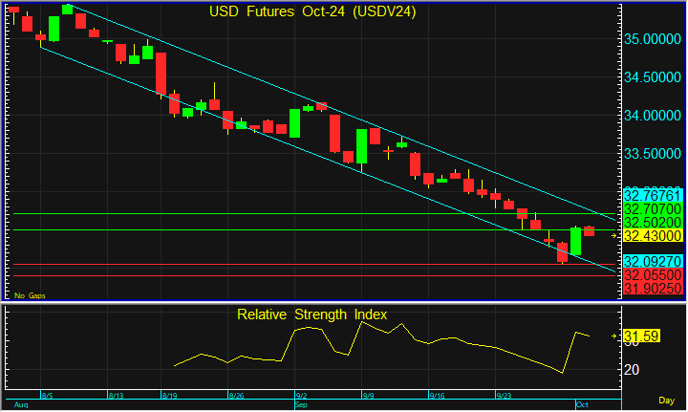Image resolution: width=688 pixels, height=412 pixels.
Task: Click the most recent large green candlestick
Action: (576, 242)
